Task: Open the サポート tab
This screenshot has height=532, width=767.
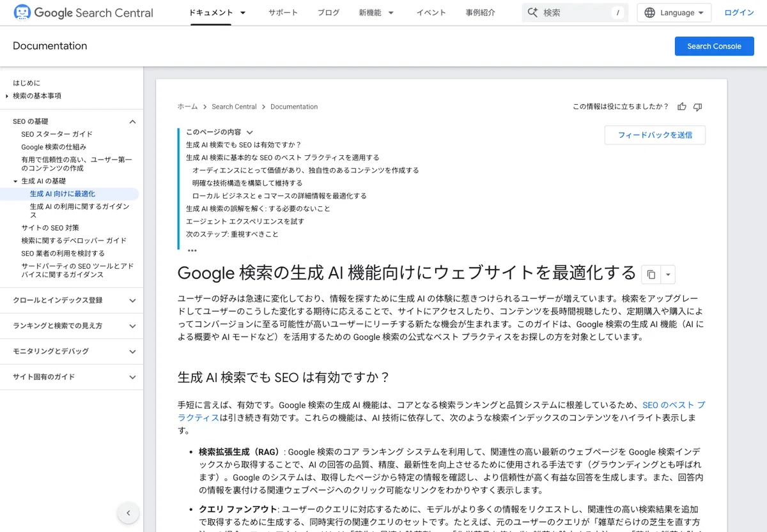Action: click(283, 13)
